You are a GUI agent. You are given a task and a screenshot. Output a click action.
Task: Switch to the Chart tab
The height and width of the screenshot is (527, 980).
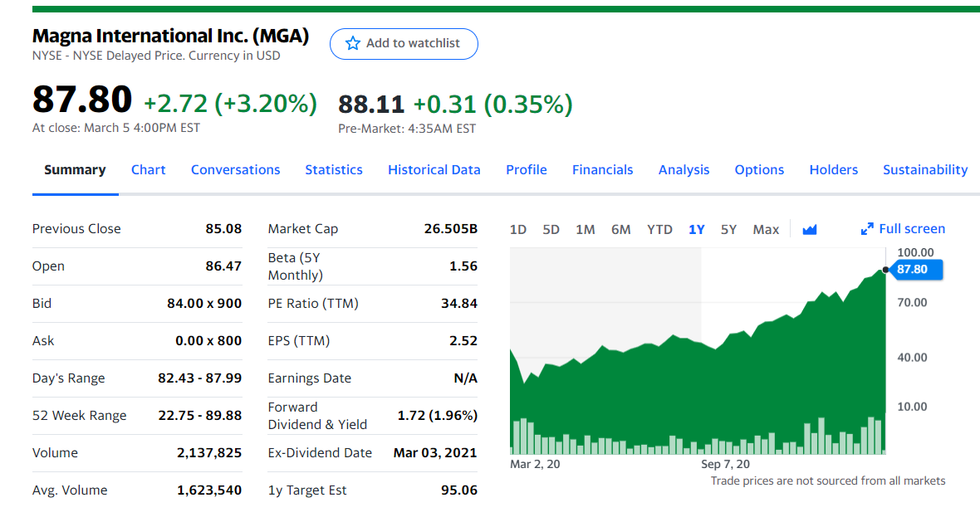[x=148, y=170]
